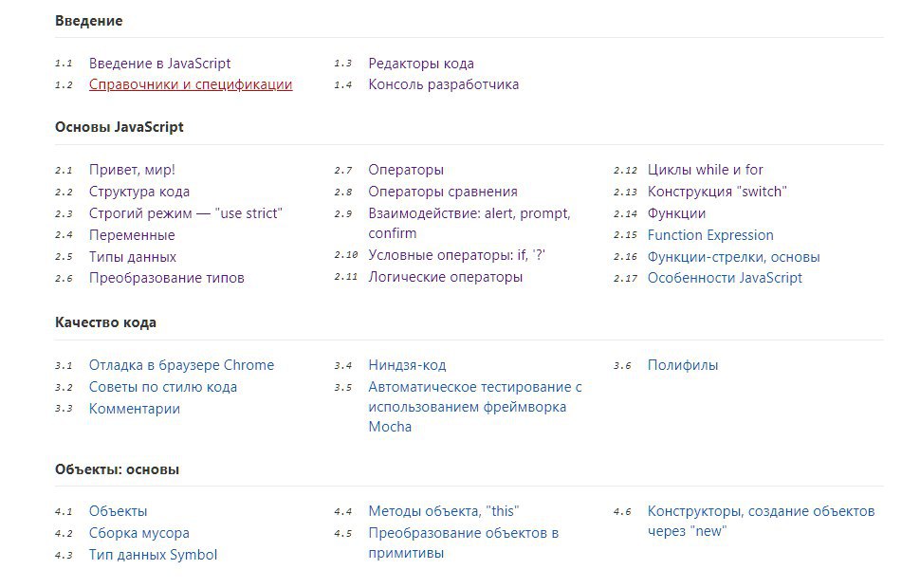Open the "Привет, мир!" lesson
920x588 pixels.
[x=132, y=170]
